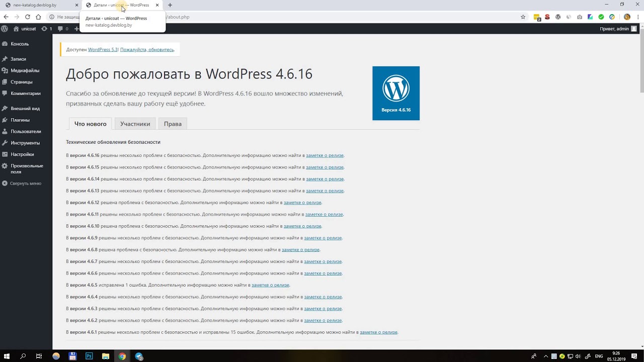This screenshot has width=644, height=362.
Task: Open Произвольные поля in sidebar
Action: 26,168
